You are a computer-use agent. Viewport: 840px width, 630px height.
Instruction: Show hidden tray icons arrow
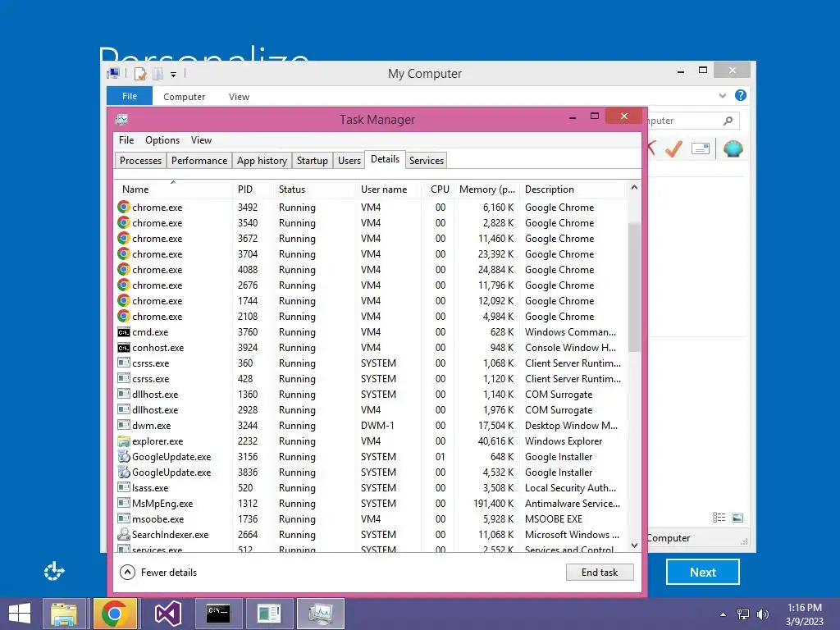(x=724, y=614)
